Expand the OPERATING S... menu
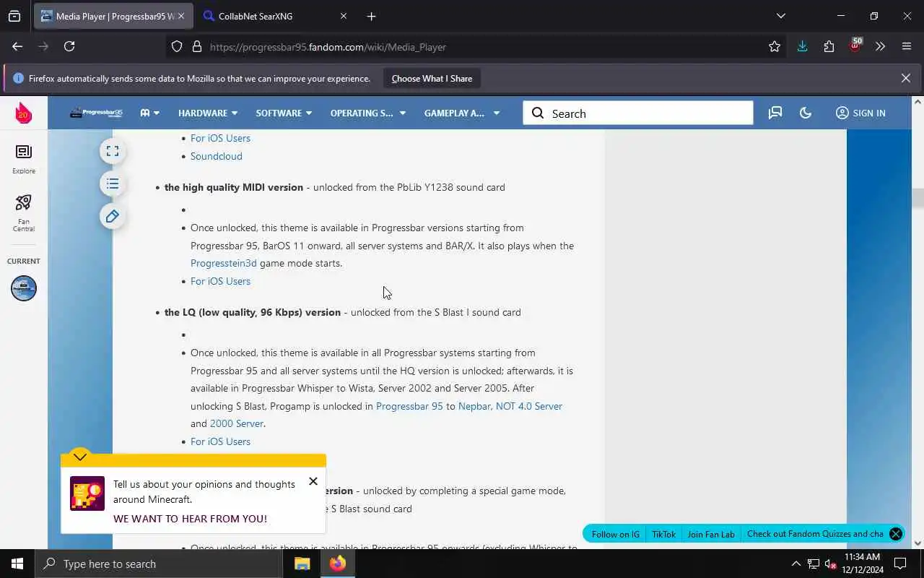The image size is (924, 578). (368, 113)
